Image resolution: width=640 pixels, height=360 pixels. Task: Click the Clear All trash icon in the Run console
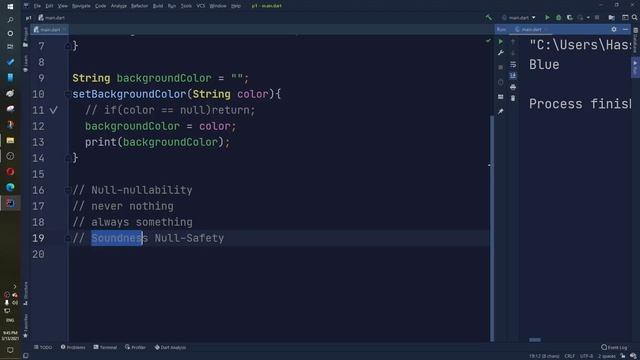pos(513,98)
